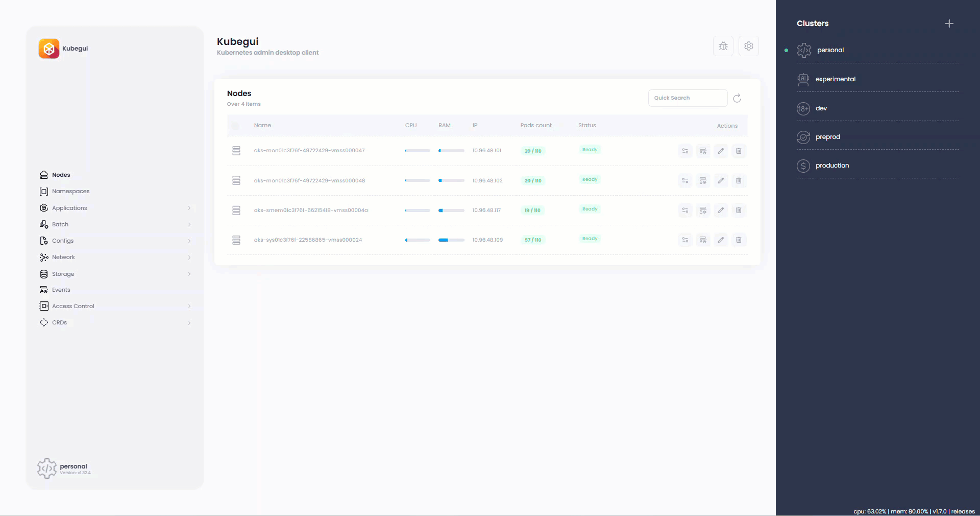Viewport: 980px width, 516px height.
Task: Open the releases link in status bar
Action: coord(963,511)
